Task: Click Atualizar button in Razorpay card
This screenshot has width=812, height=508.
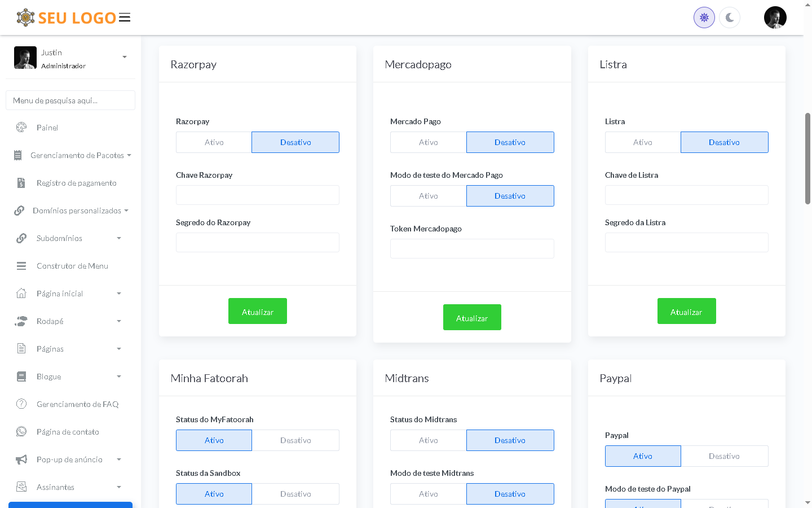Action: (x=258, y=312)
